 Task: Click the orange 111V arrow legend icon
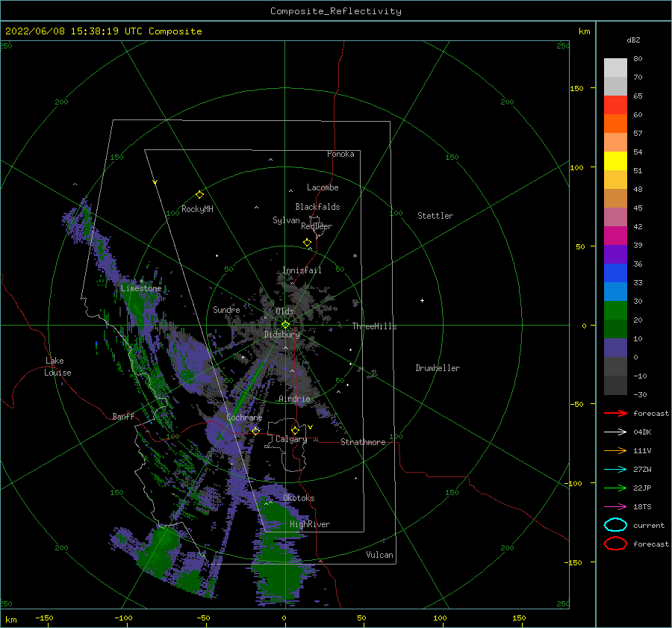pos(615,450)
